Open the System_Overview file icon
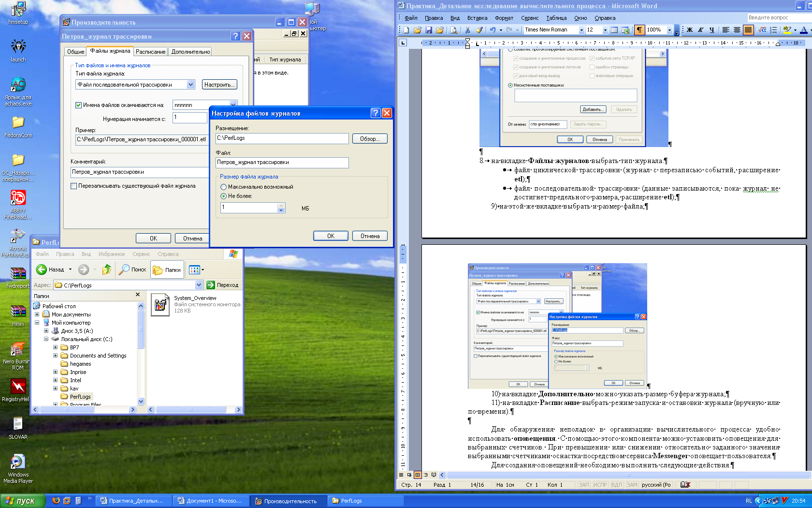 tap(160, 304)
